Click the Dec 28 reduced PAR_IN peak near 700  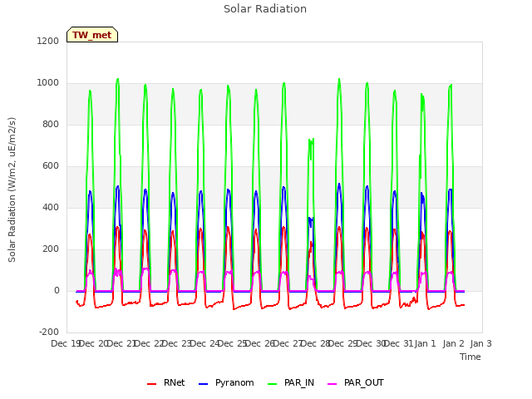(311, 142)
